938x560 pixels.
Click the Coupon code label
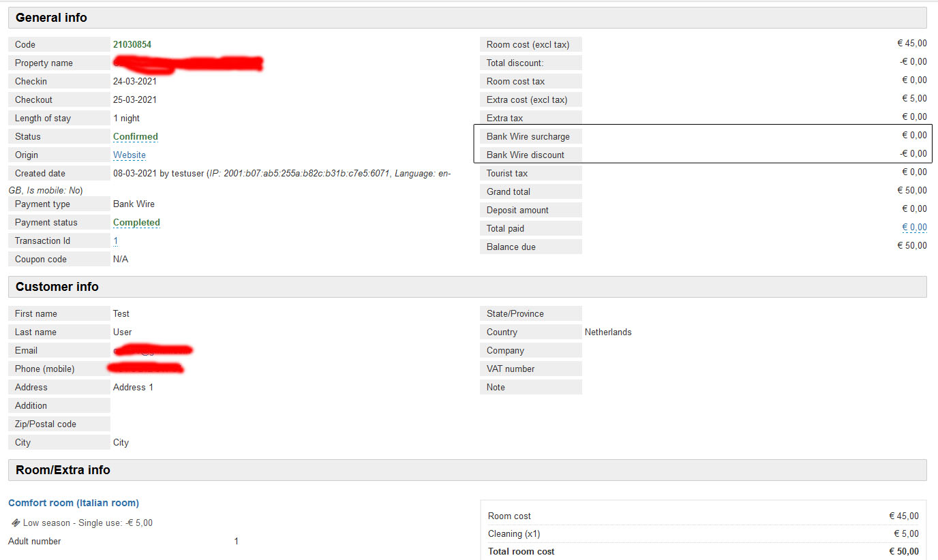point(41,259)
